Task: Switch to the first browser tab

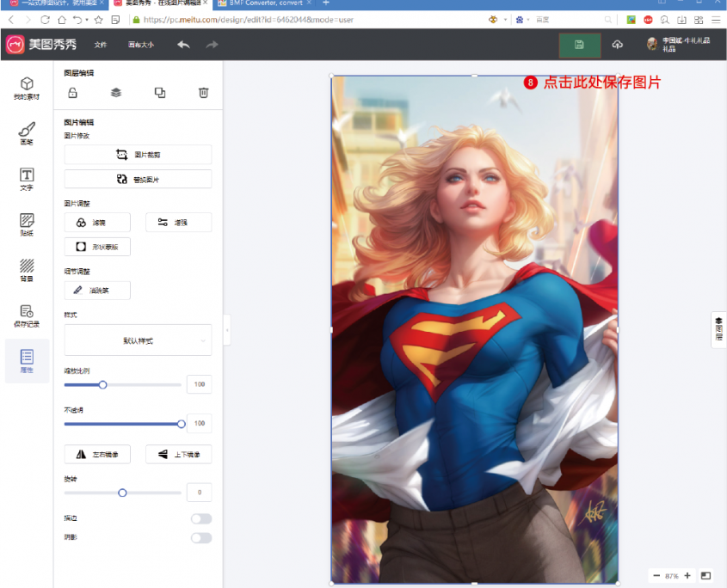Action: click(x=55, y=3)
